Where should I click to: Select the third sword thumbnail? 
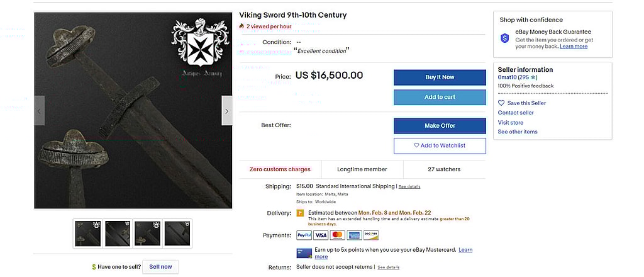pyautogui.click(x=148, y=234)
